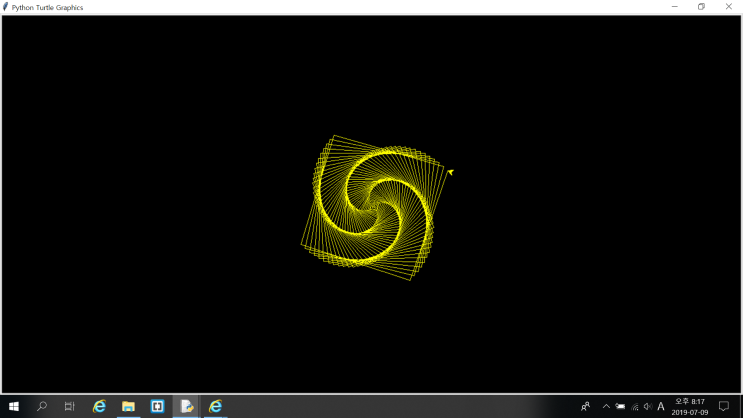
Task: Check battery status icon
Action: click(x=620, y=406)
